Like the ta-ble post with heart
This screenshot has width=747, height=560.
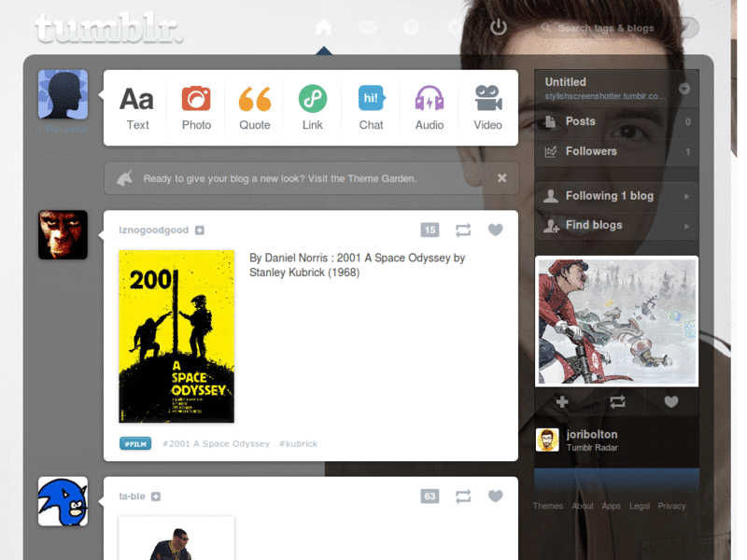(x=496, y=497)
